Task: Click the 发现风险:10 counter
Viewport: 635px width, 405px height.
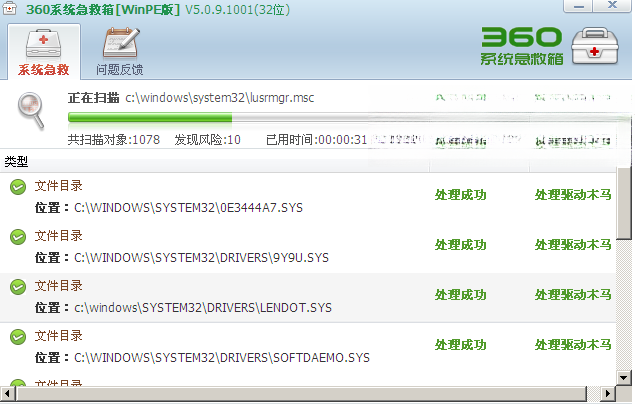Action: 207,140
